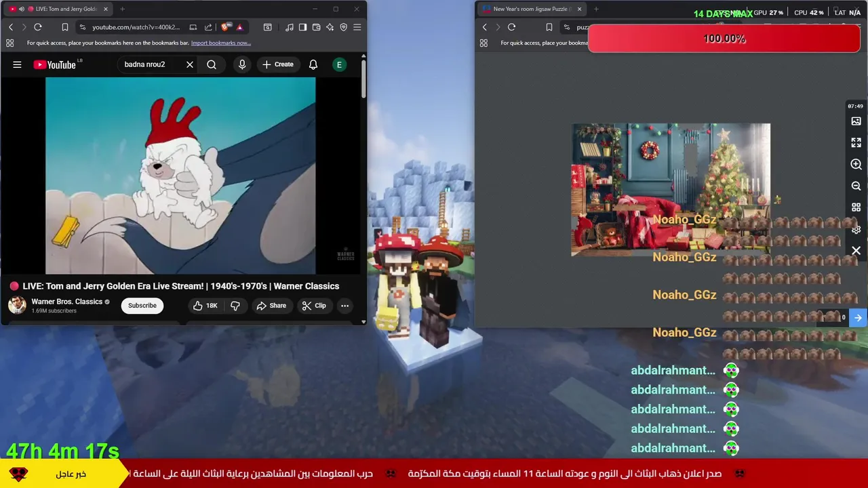This screenshot has height=488, width=868.
Task: Go forward in the YouTube browser window
Action: click(x=24, y=27)
